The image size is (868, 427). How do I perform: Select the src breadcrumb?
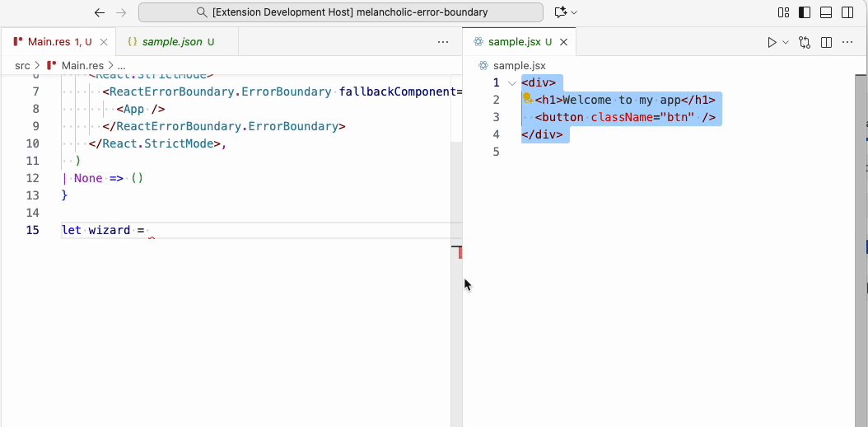[x=22, y=65]
